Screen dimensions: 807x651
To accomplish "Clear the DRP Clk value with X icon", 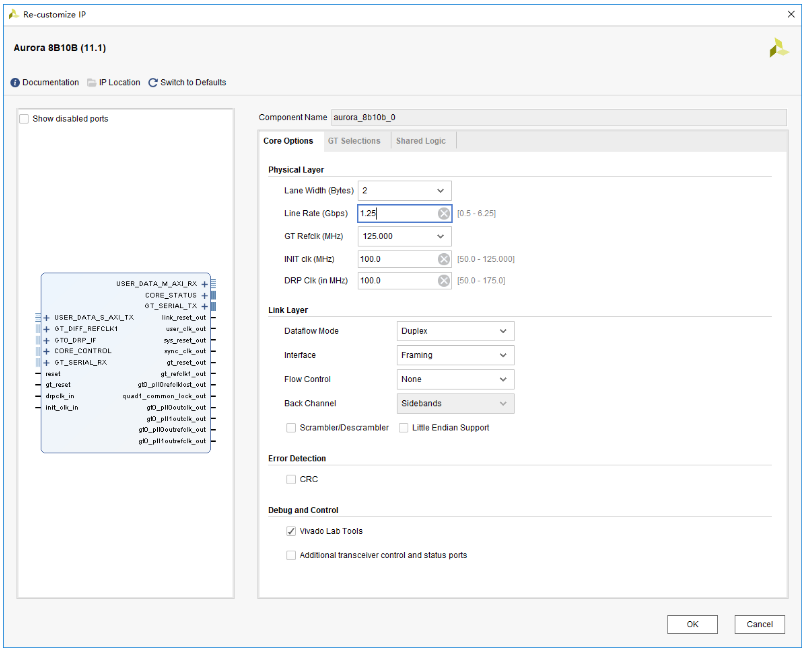I will [x=444, y=281].
